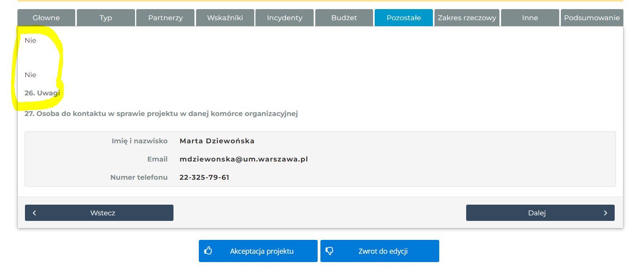Switch to the Inne tab
Screen dimensions: 644x268
tap(530, 18)
